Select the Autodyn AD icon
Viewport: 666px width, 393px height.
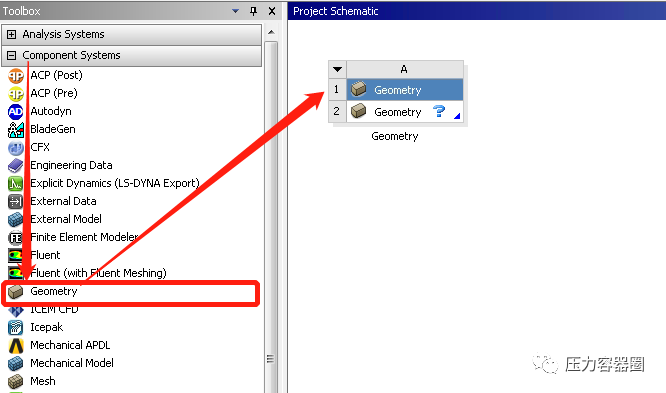16,112
